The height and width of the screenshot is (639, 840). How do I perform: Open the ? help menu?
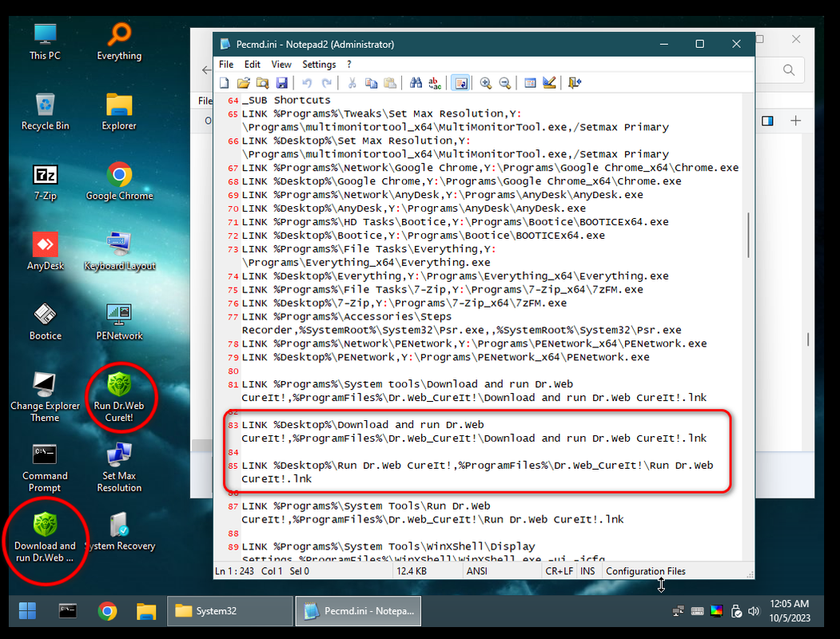(x=349, y=64)
